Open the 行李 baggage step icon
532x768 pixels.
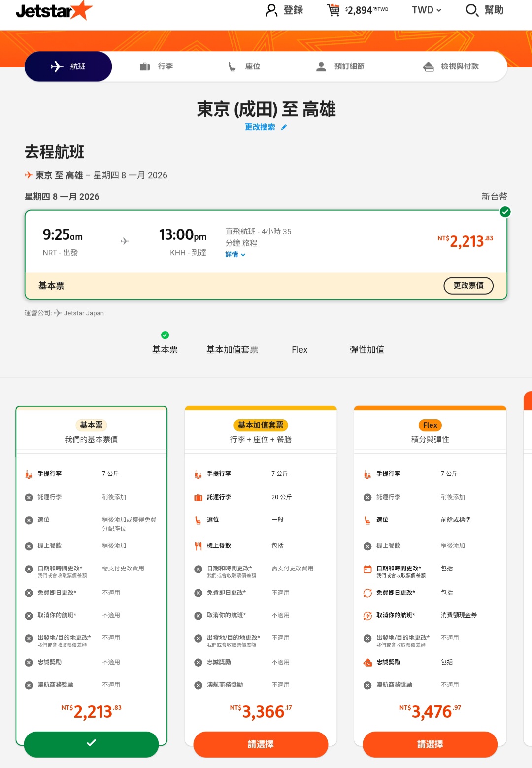pyautogui.click(x=145, y=66)
